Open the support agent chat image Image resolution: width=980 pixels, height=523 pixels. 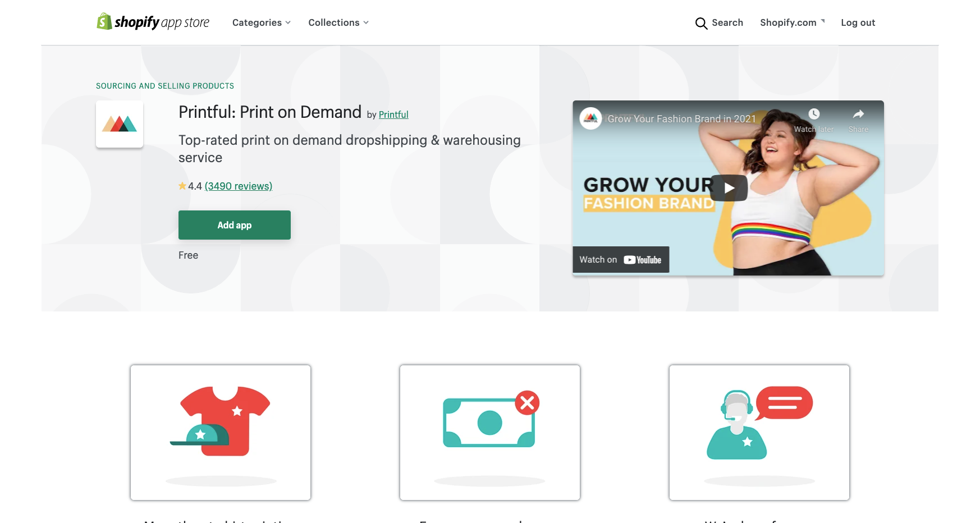coord(759,433)
